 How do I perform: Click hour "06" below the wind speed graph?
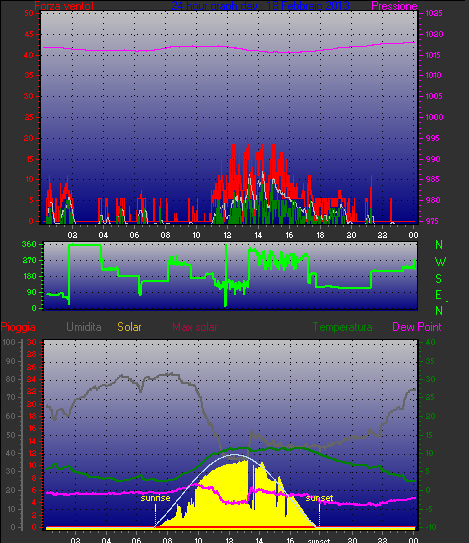click(134, 235)
